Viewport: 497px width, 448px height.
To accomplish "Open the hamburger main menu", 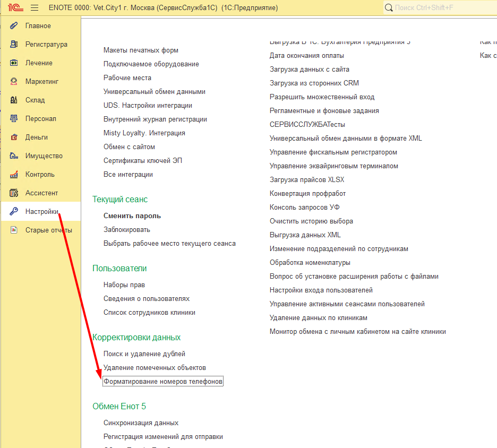I will coord(35,8).
